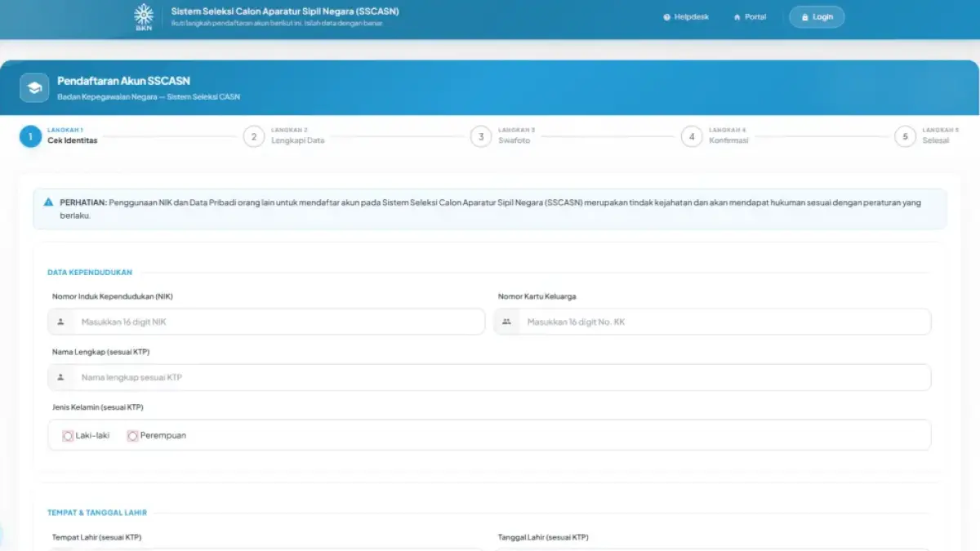Select the Perempuan radio button
980x551 pixels.
[132, 436]
